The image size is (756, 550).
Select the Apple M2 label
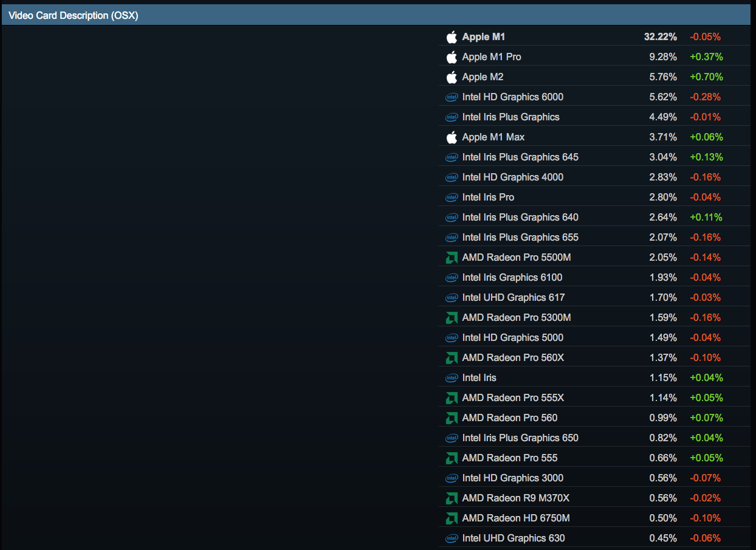tap(483, 77)
